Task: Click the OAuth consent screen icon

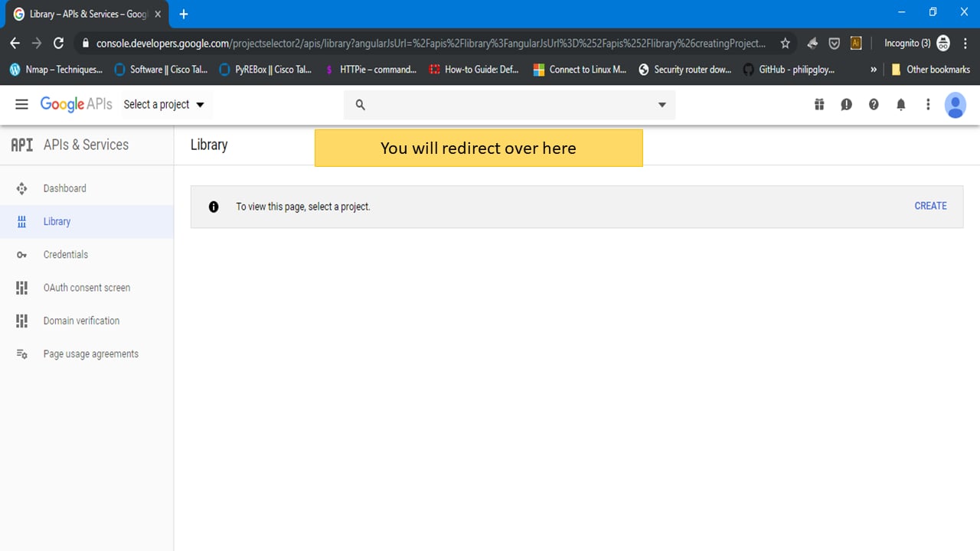Action: tap(21, 288)
